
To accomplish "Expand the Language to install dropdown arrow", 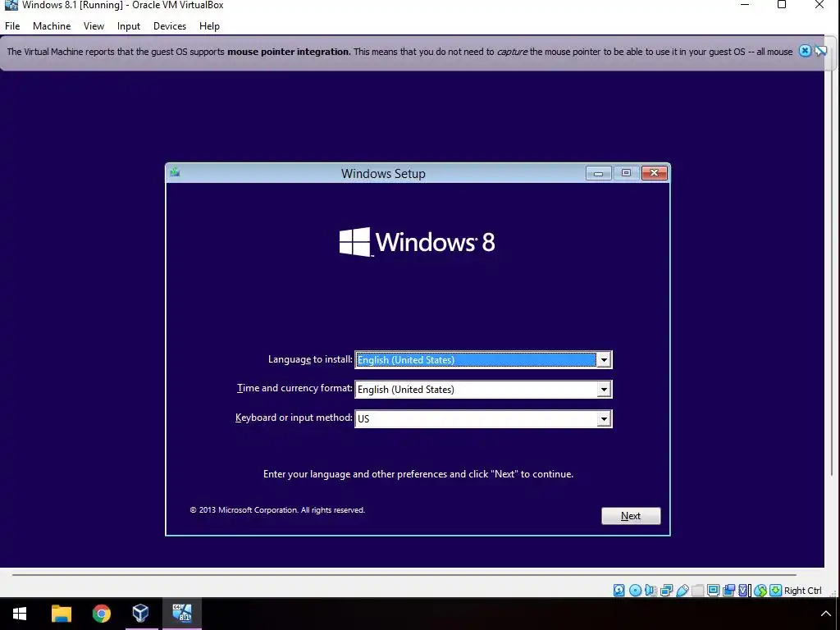I will pos(604,360).
